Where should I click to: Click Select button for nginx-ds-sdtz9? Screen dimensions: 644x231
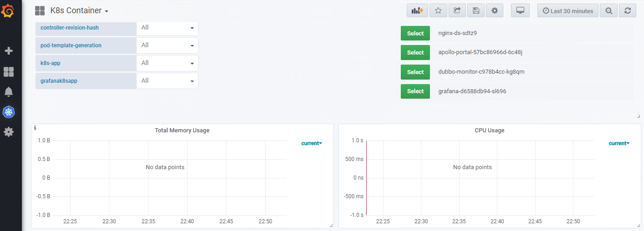point(415,33)
